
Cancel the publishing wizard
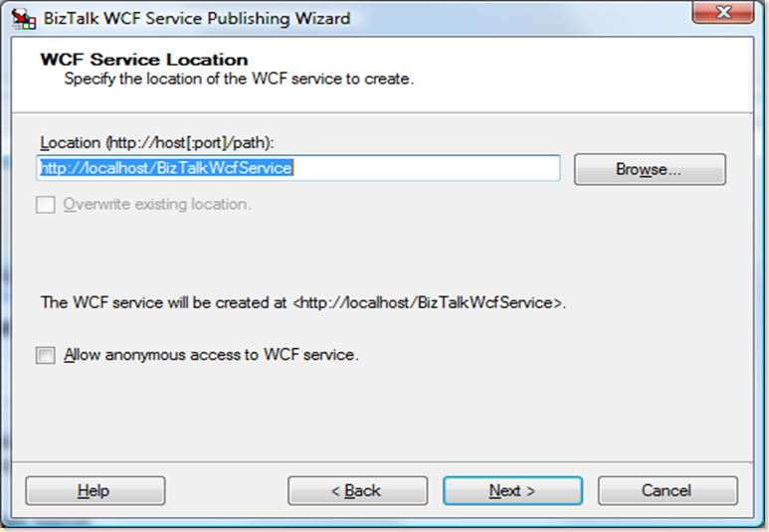click(667, 490)
